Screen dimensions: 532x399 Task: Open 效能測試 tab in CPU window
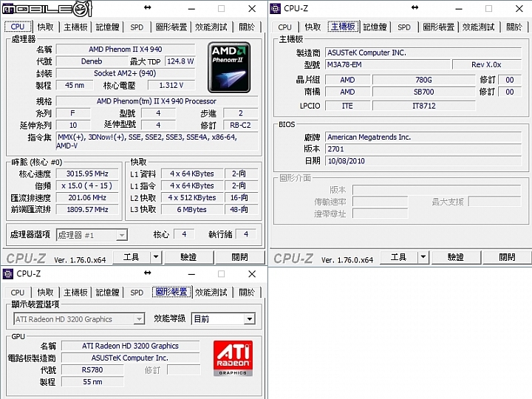tap(211, 27)
